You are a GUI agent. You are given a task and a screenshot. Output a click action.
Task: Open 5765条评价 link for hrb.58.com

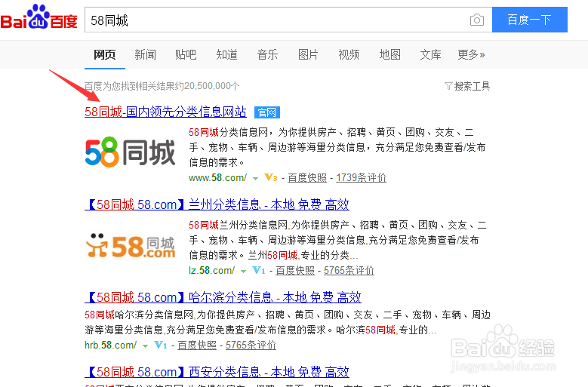[x=251, y=345]
